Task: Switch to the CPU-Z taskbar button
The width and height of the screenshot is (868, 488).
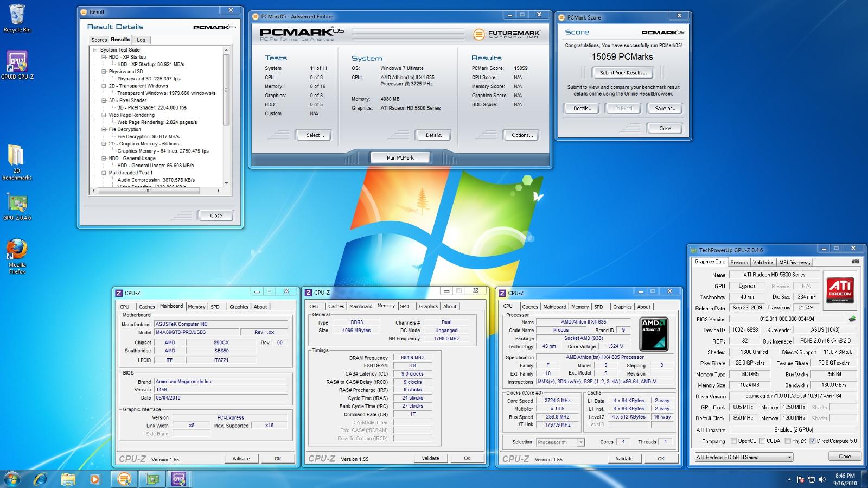Action: 178,479
